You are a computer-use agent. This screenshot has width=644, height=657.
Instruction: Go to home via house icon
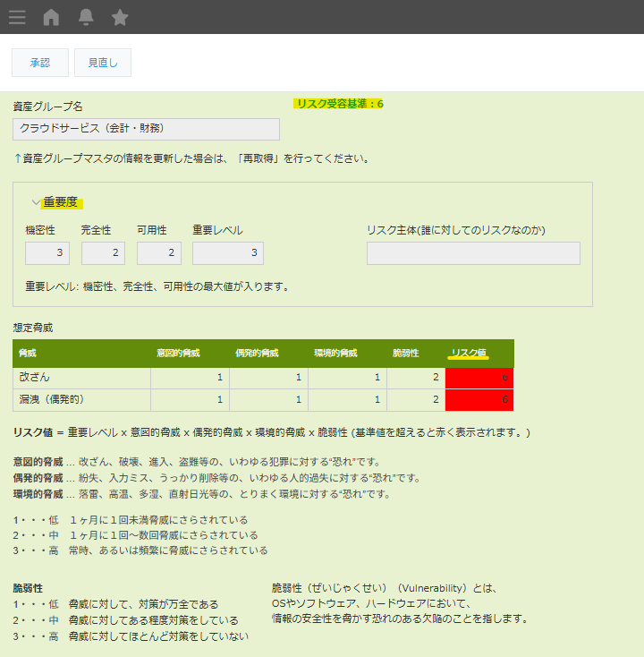click(52, 17)
